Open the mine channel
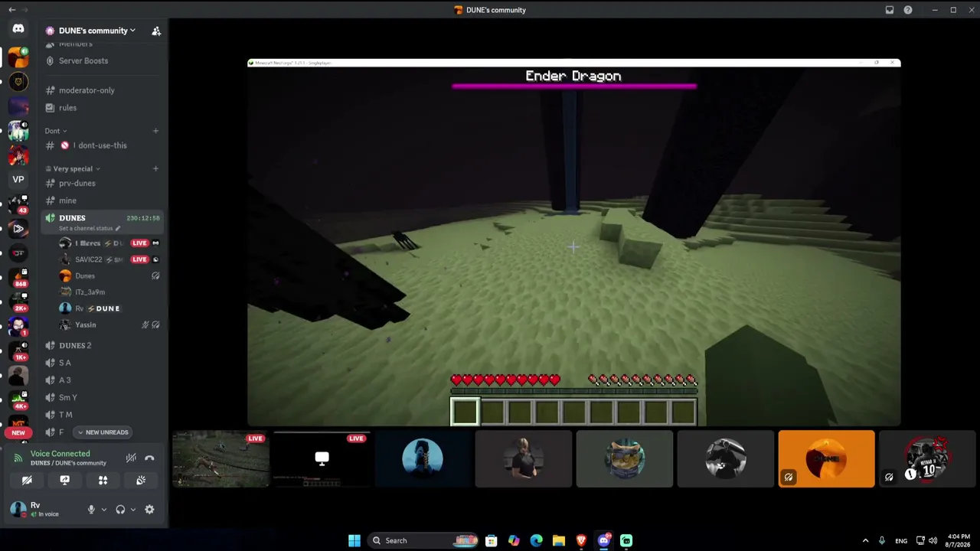The image size is (980, 551). (67, 201)
